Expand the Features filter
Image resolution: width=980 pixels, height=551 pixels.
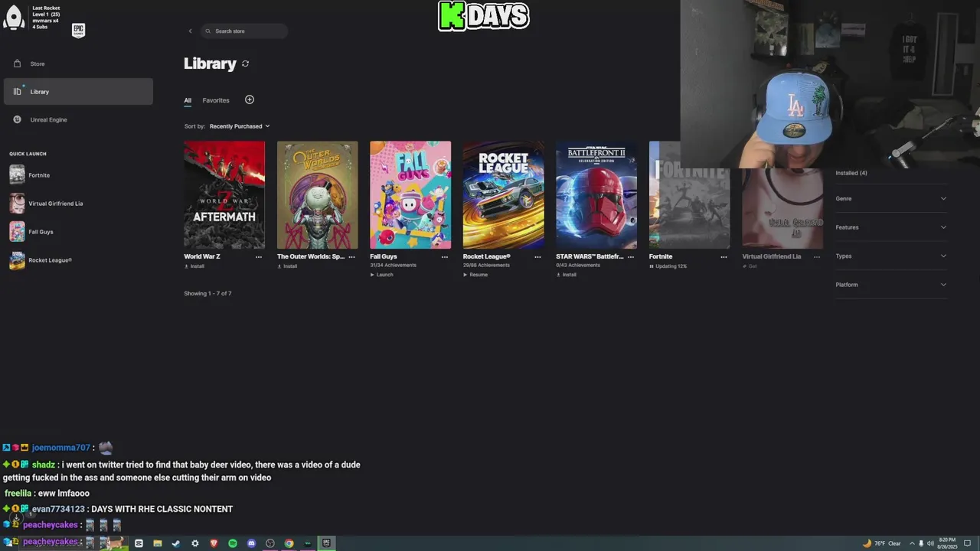click(x=891, y=227)
